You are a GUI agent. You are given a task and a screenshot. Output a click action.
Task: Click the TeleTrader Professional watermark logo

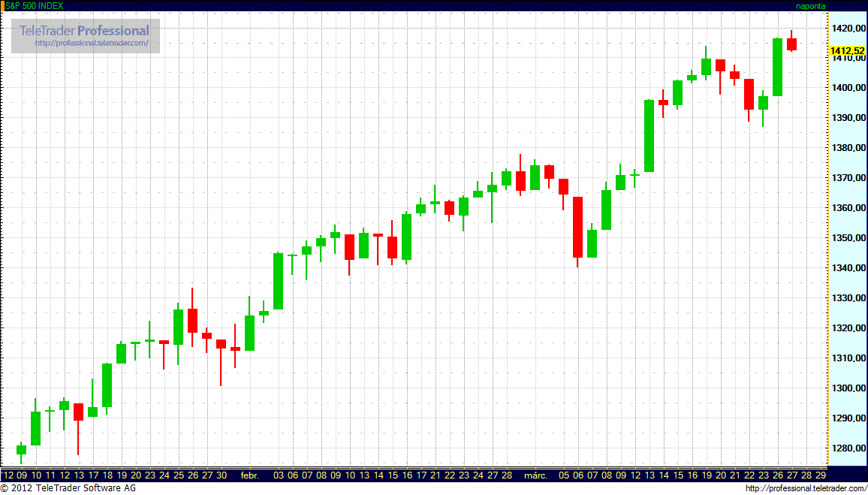(x=85, y=31)
